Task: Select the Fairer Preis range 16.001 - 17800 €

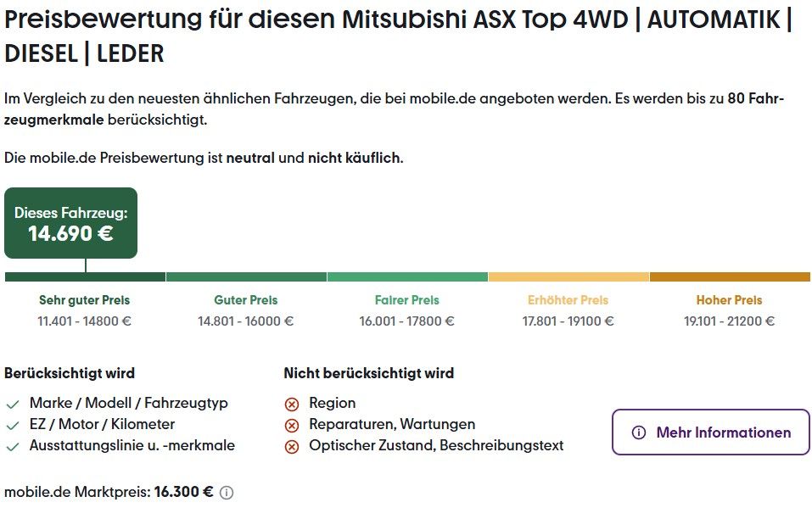Action: pos(407,321)
